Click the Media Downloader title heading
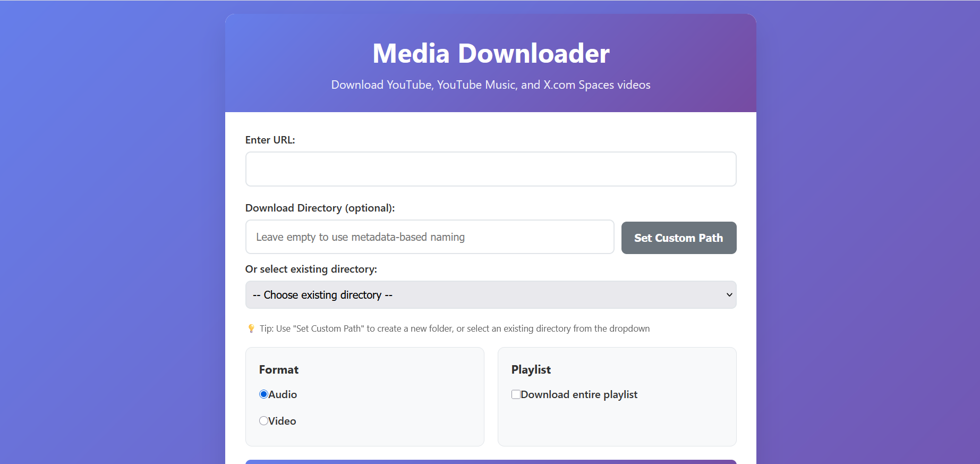 [491, 54]
